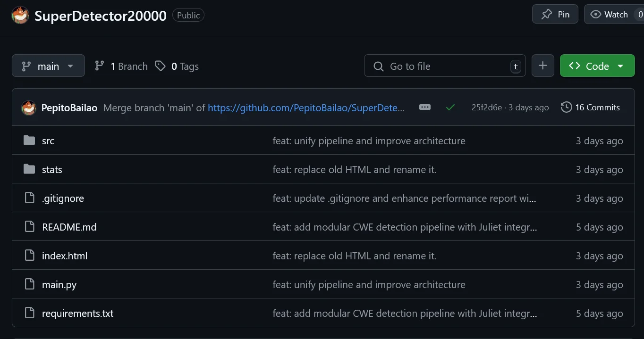Viewport: 644px width, 339px height.
Task: Click the index.html file icon
Action: pos(29,256)
